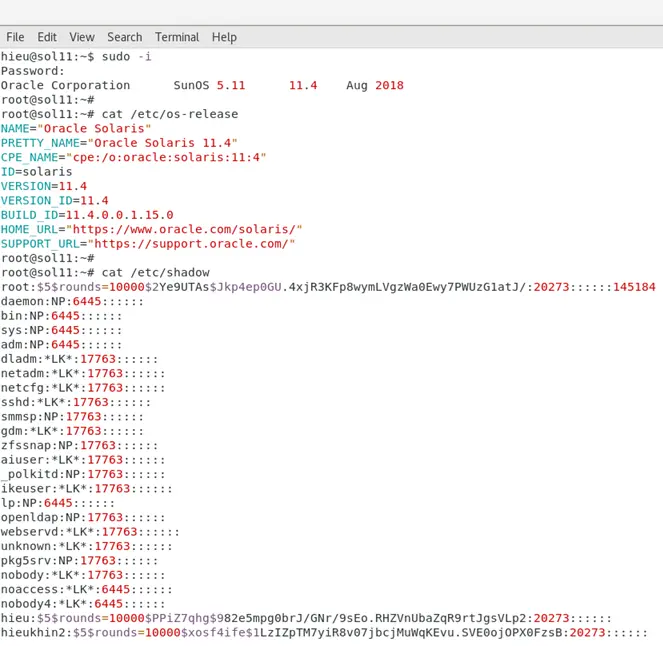Click the 'zfssnap:NP:17763' line
This screenshot has height=646, width=663.
coord(79,445)
